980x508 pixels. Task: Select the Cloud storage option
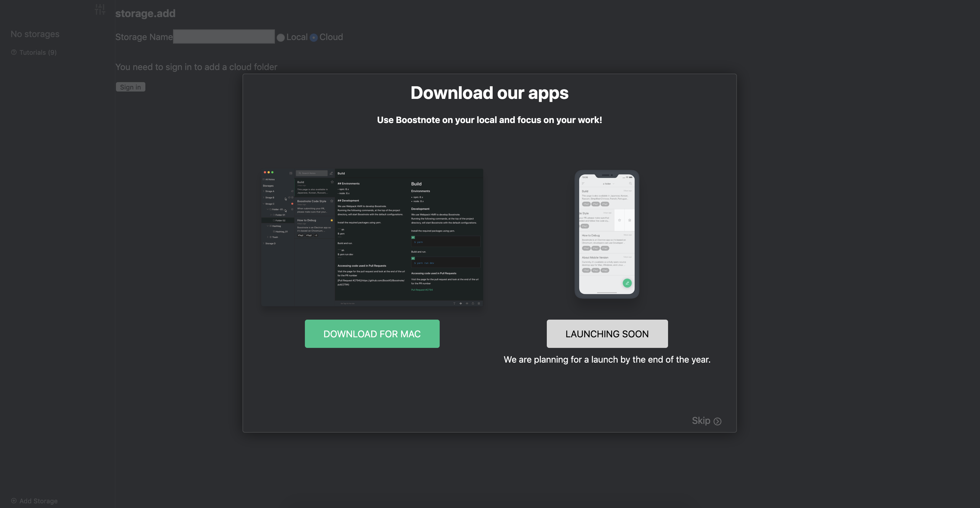(314, 37)
